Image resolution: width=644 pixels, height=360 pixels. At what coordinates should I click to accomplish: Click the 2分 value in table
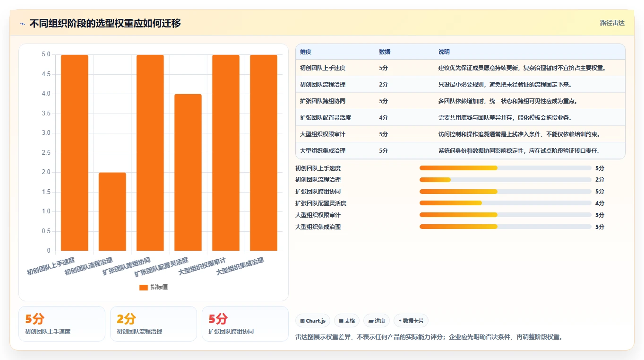pyautogui.click(x=383, y=85)
